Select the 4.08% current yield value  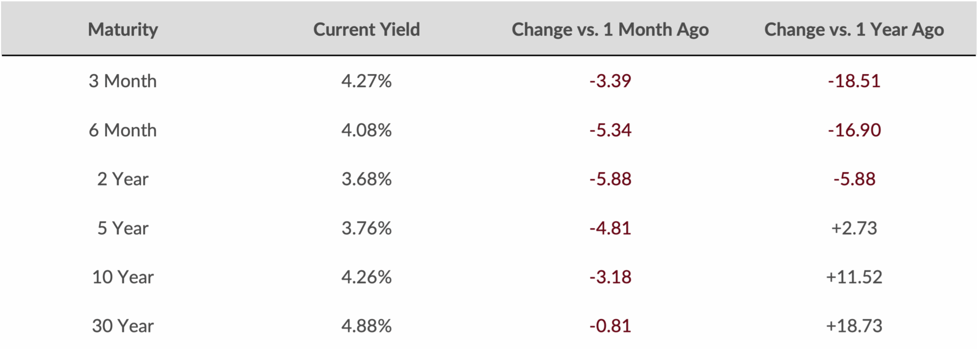coord(366,130)
